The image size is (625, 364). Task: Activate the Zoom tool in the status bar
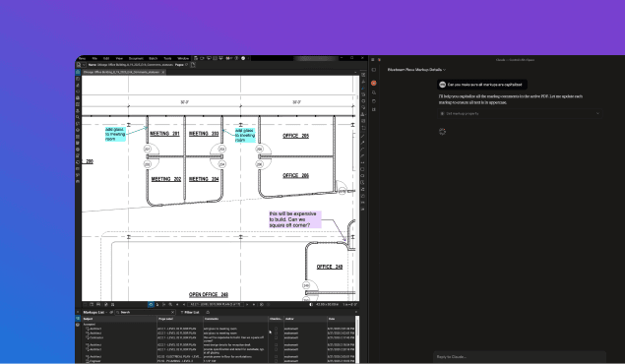170,304
